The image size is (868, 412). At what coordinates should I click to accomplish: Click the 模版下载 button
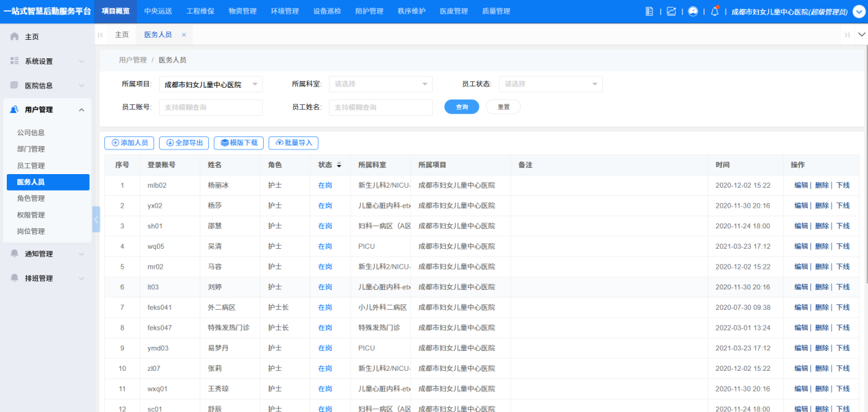tap(239, 143)
